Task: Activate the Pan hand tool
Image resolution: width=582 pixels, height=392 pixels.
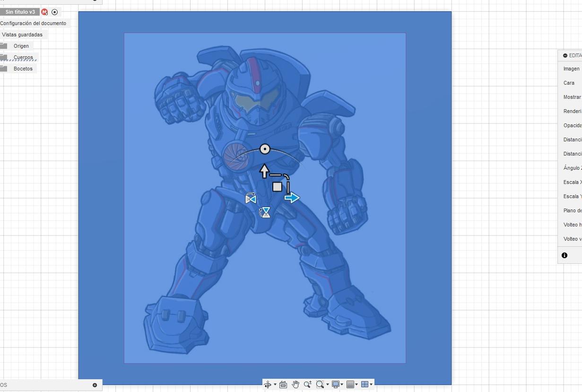Action: point(295,384)
